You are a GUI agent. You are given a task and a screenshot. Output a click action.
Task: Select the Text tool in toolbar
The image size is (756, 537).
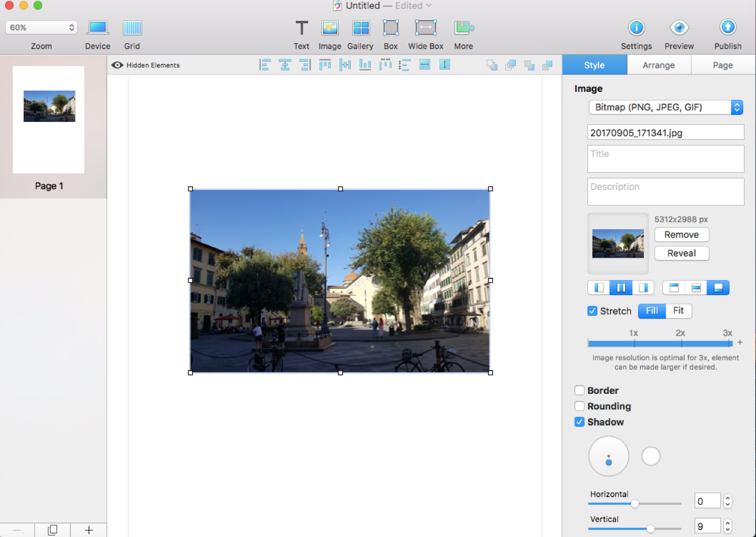pyautogui.click(x=301, y=28)
